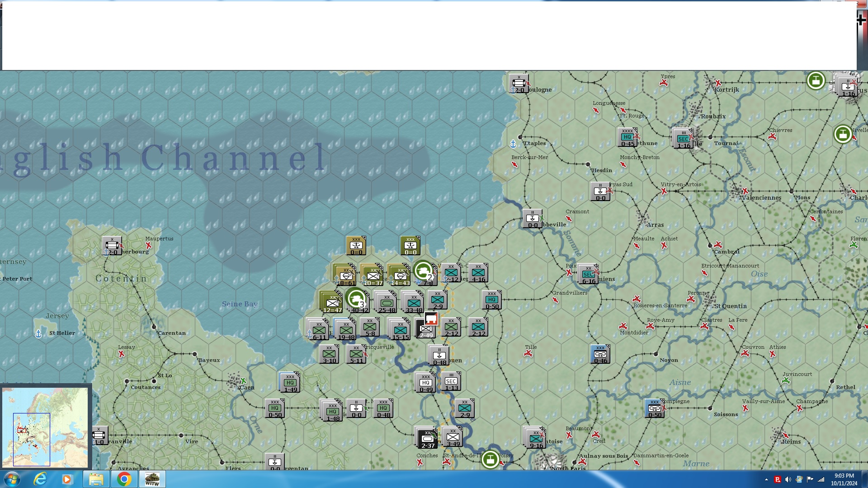Viewport: 868px width, 488px height.
Task: Open the clock showing 9:03 PM
Action: pyautogui.click(x=844, y=479)
